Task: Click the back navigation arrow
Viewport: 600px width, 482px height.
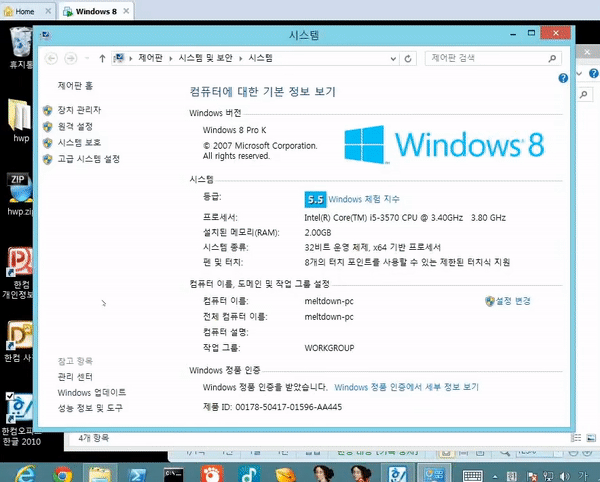Action: [51, 58]
